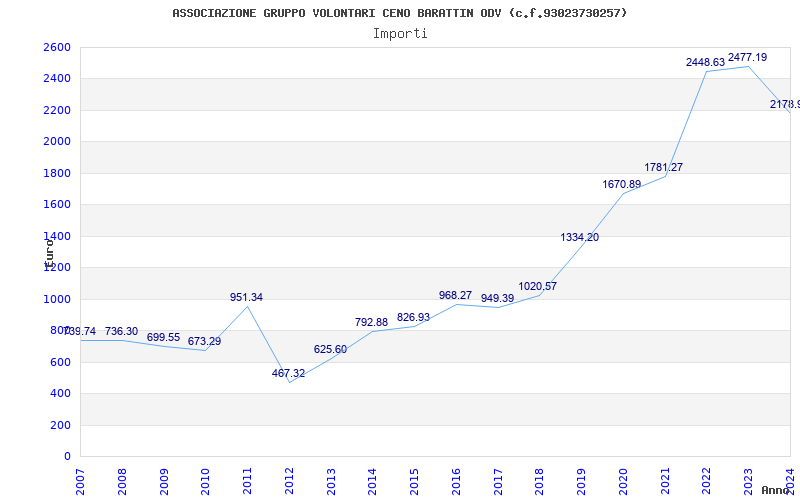
Task: Click the x-axis year 2019
Action: pyautogui.click(x=581, y=482)
